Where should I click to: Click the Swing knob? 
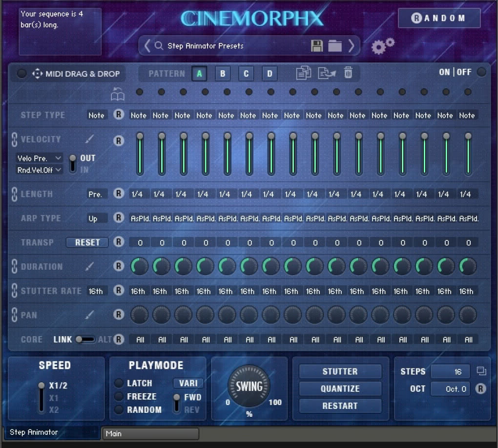coord(249,386)
